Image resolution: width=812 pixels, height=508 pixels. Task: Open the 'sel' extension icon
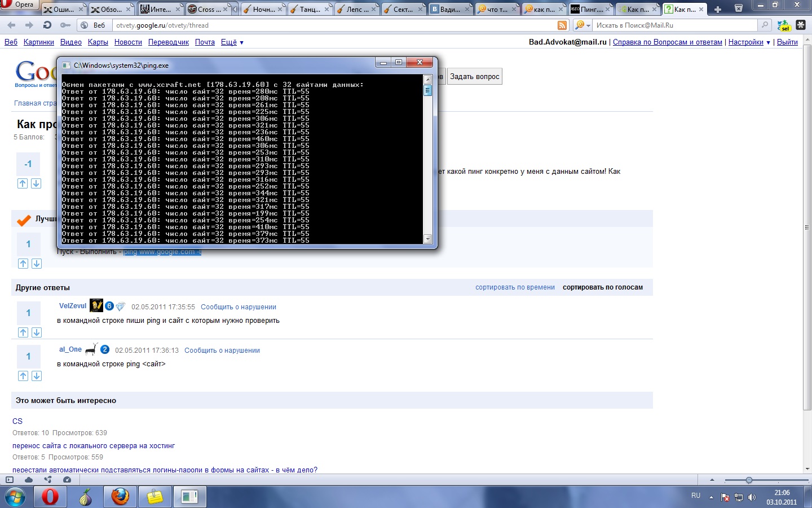pyautogui.click(x=784, y=25)
